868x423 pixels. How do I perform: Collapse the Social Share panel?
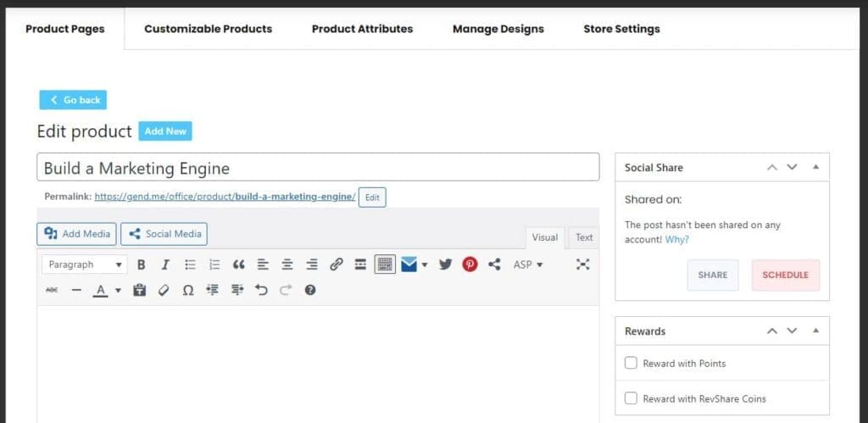(x=815, y=168)
